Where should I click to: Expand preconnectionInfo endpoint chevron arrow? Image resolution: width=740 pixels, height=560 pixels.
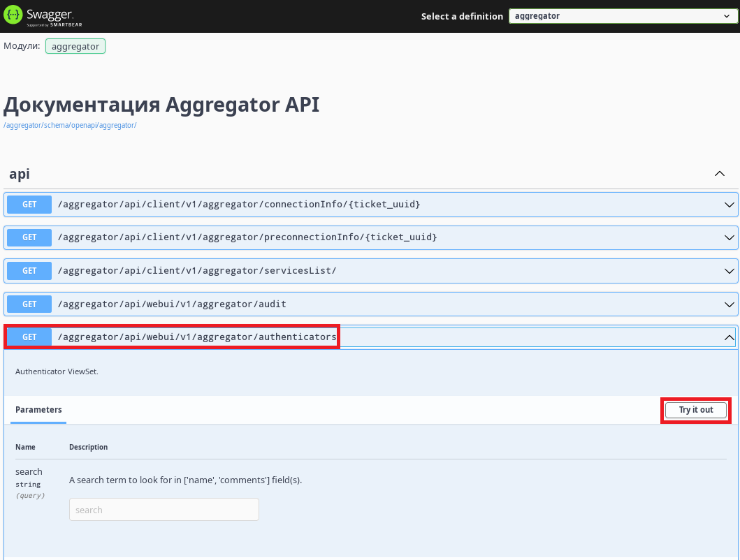click(x=729, y=237)
